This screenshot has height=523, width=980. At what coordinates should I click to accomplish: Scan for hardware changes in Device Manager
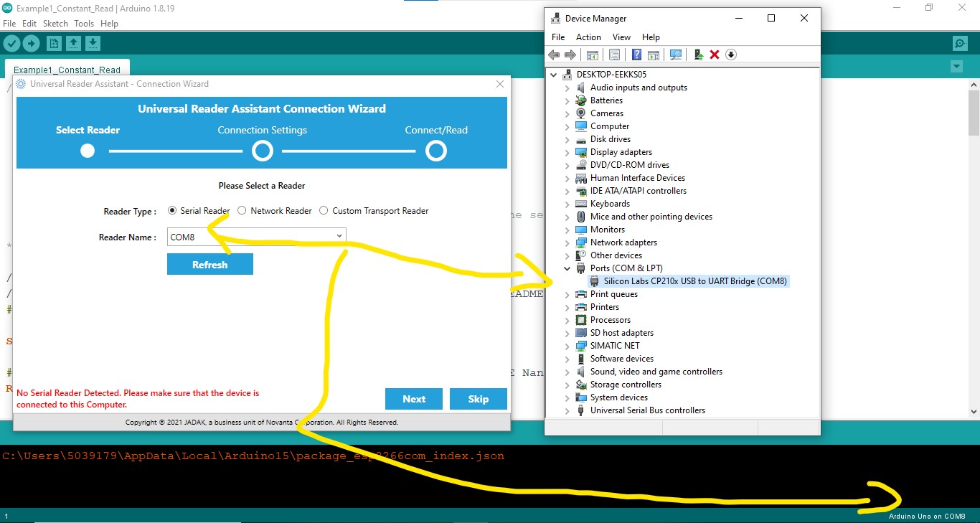coord(676,55)
